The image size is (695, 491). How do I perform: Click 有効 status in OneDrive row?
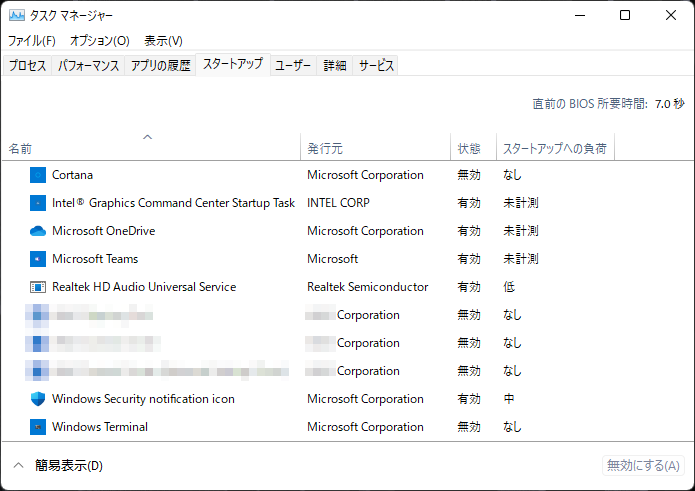pyautogui.click(x=469, y=231)
